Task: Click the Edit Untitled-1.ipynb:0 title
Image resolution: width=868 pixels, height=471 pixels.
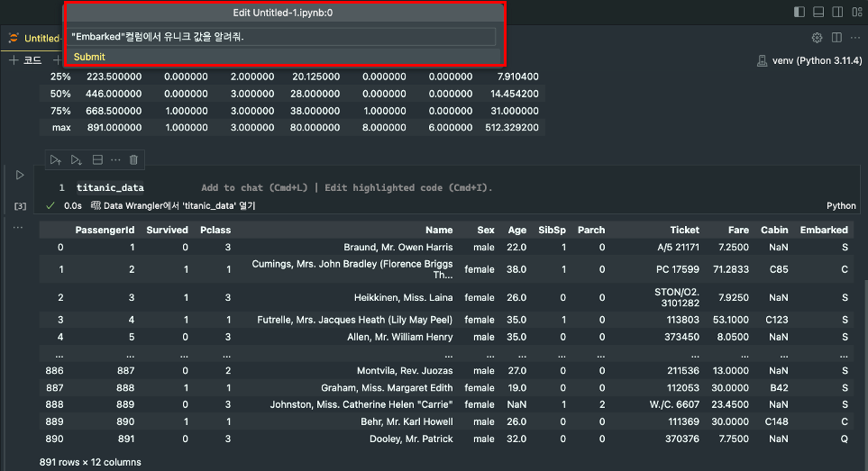Action: (x=283, y=13)
